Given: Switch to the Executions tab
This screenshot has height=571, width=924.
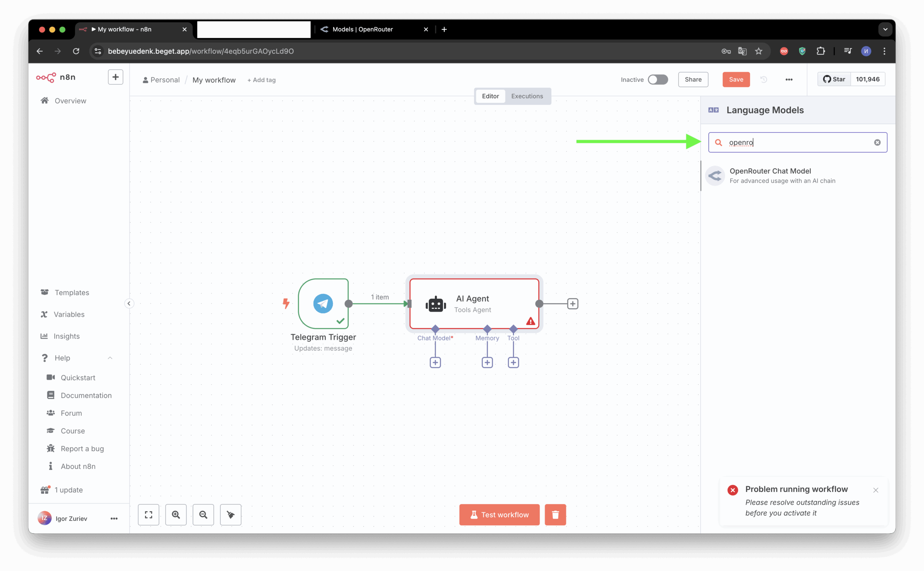Looking at the screenshot, I should (x=527, y=96).
